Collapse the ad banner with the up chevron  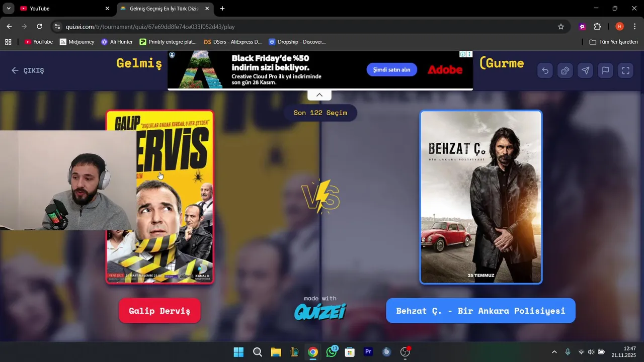tap(319, 95)
